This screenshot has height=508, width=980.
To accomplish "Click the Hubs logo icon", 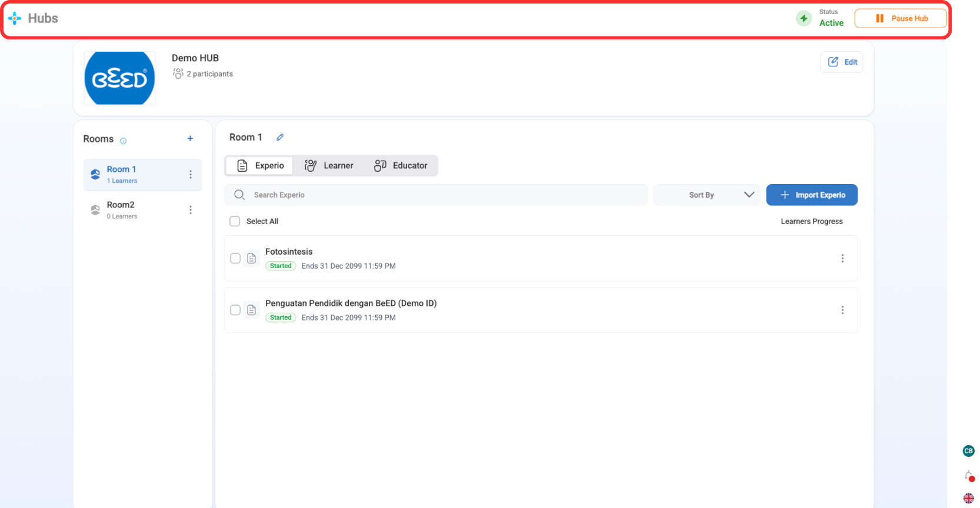I will [15, 18].
